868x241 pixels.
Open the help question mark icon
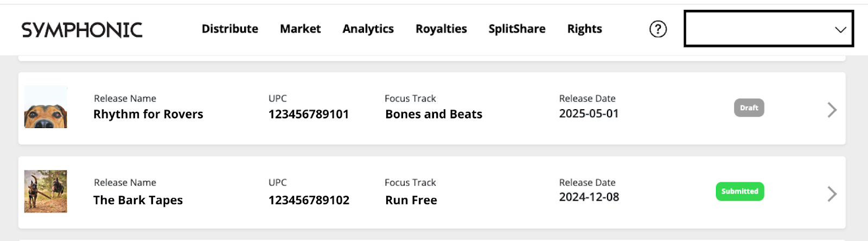point(658,29)
